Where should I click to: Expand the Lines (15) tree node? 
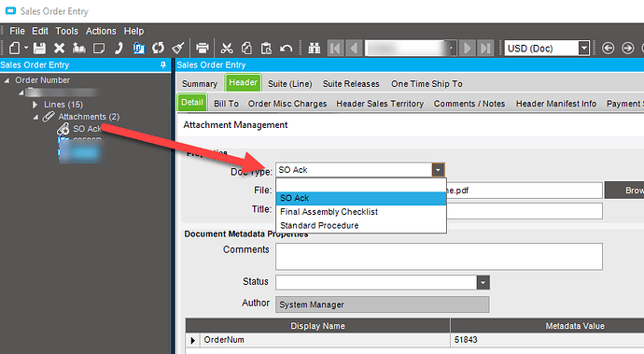coord(35,105)
